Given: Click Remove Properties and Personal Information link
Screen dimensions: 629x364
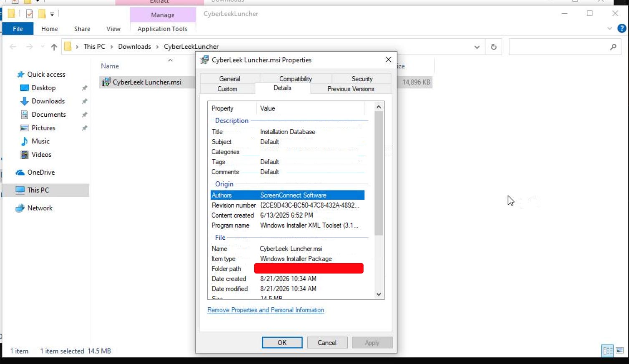Looking at the screenshot, I should [265, 310].
